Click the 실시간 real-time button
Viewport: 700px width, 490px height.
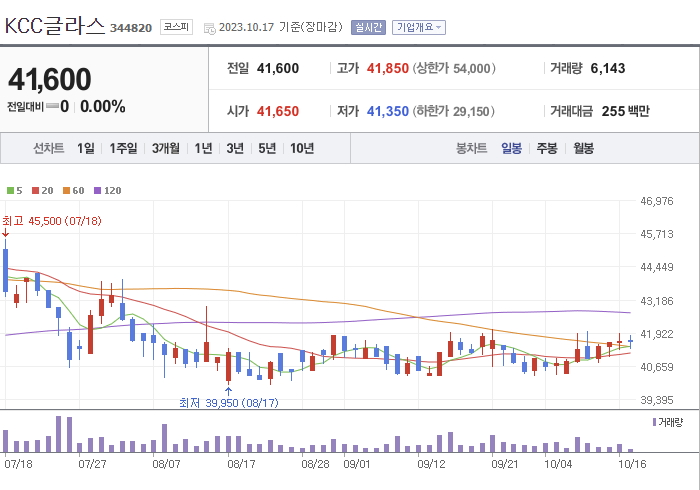click(368, 28)
